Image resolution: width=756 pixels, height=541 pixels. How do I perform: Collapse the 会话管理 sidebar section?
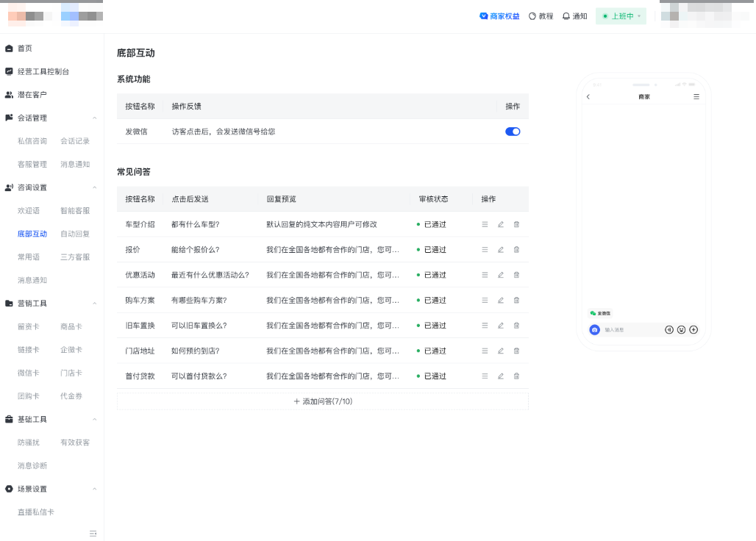coord(51,118)
